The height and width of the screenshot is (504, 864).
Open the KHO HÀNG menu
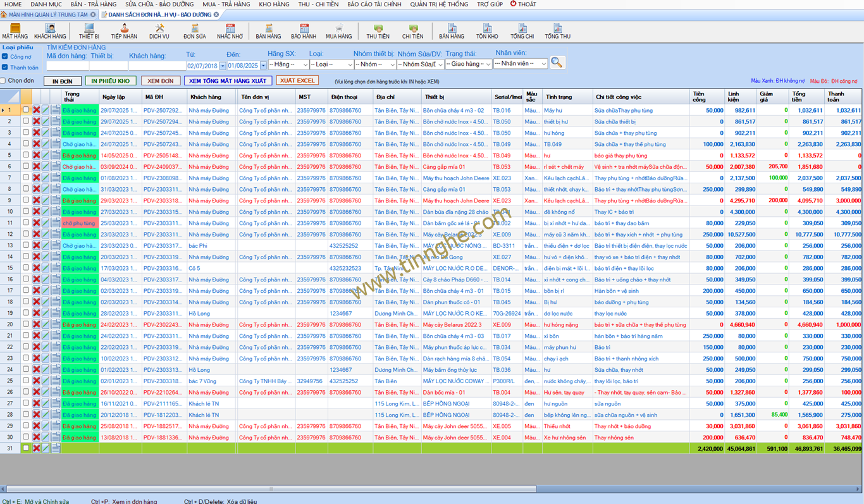(274, 4)
